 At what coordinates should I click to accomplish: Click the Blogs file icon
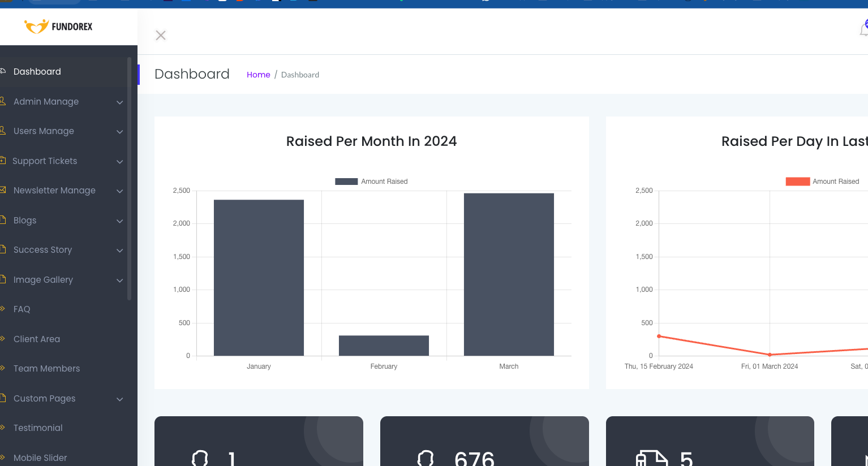tap(2, 220)
